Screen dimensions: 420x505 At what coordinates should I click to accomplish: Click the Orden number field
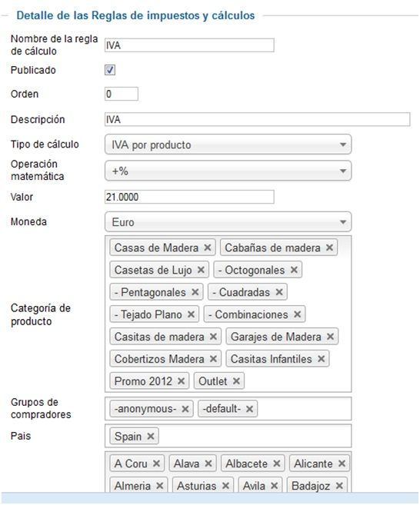click(122, 94)
